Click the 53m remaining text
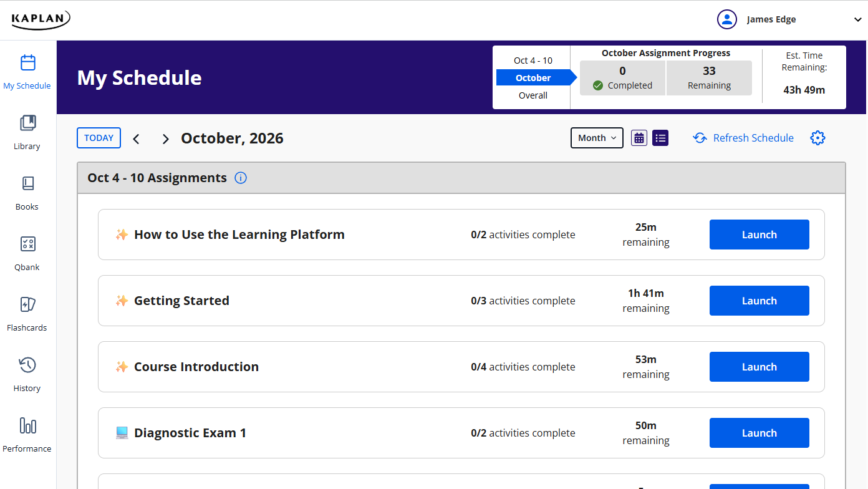868x489 pixels. pyautogui.click(x=646, y=367)
